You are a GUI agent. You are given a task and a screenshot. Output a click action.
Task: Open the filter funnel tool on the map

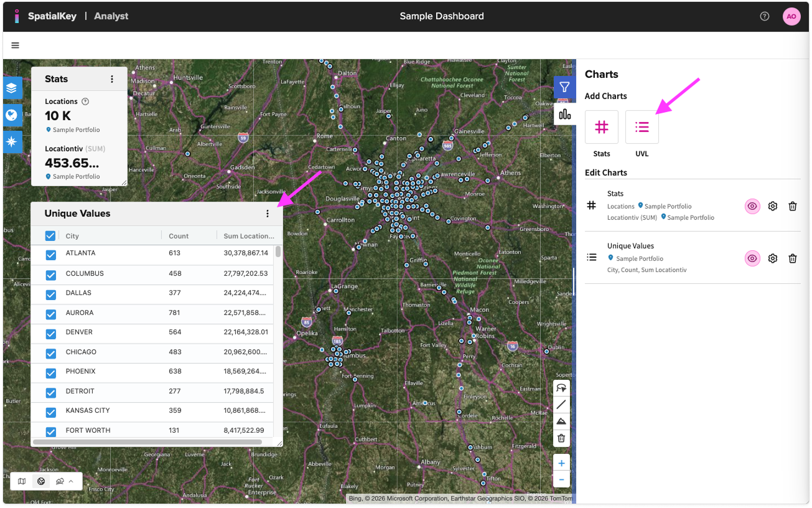coord(564,87)
